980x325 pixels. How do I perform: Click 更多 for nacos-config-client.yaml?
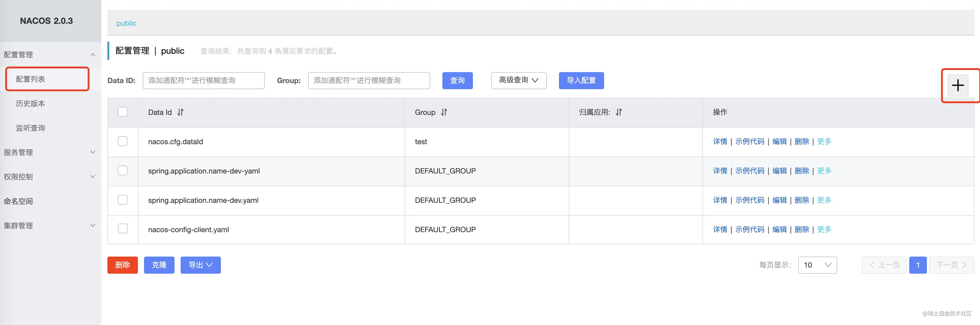824,229
